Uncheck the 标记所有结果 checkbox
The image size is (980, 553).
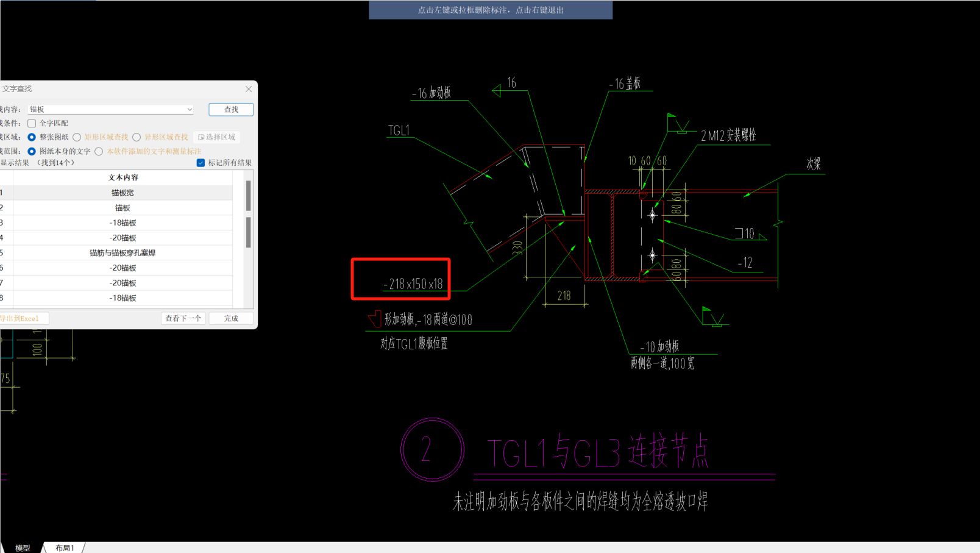click(x=201, y=163)
